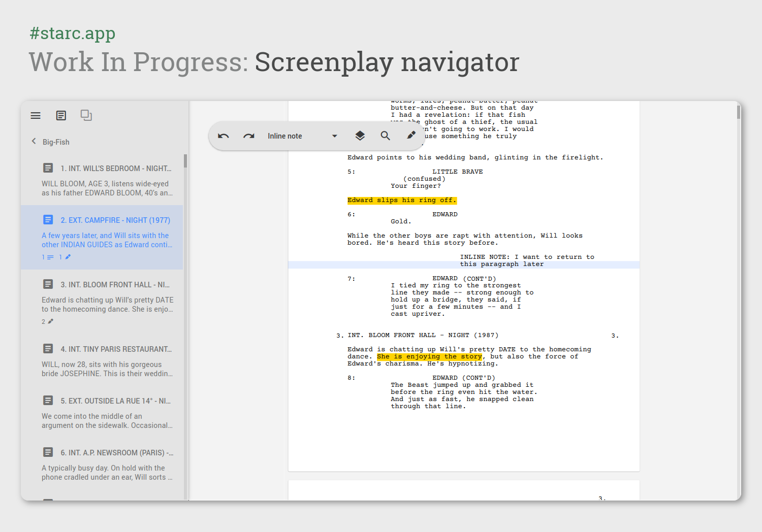
Task: Select scene 2 EXT. CAMPFIRE icon
Action: click(x=48, y=219)
